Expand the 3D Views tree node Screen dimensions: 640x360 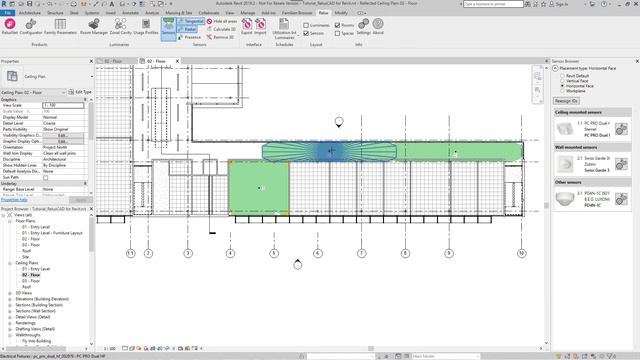(x=10, y=293)
